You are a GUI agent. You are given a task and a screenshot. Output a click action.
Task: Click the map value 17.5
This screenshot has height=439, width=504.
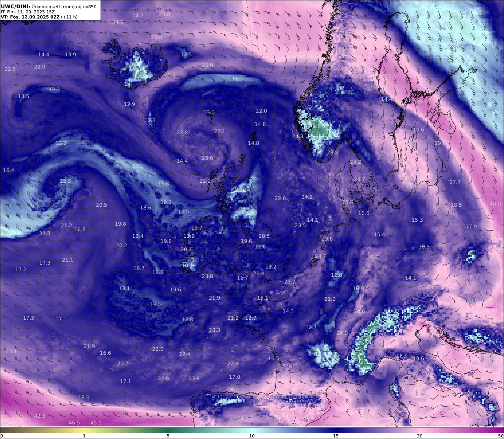28,318
